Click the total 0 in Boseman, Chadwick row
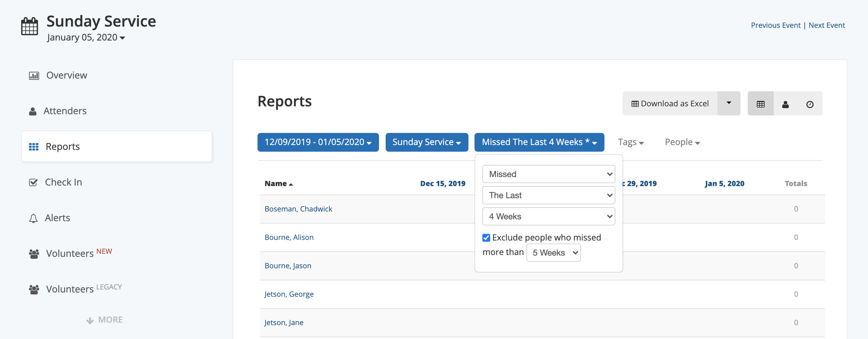868x339 pixels. 796,209
